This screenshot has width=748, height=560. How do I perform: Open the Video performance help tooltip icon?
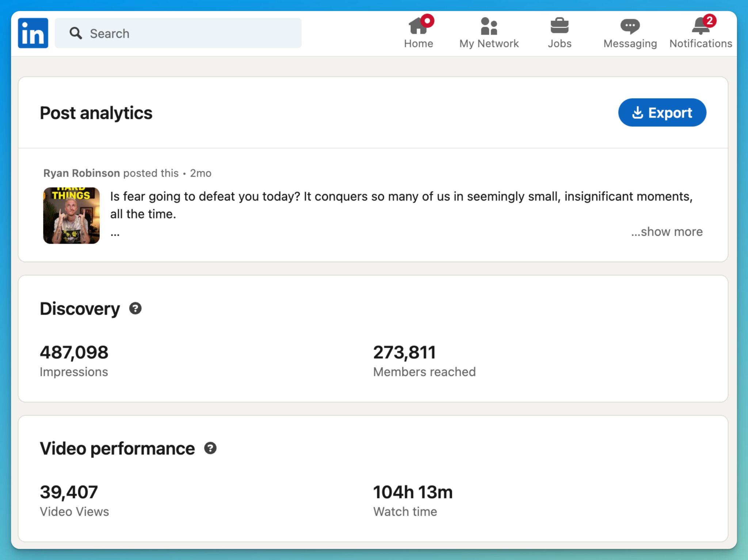point(211,448)
